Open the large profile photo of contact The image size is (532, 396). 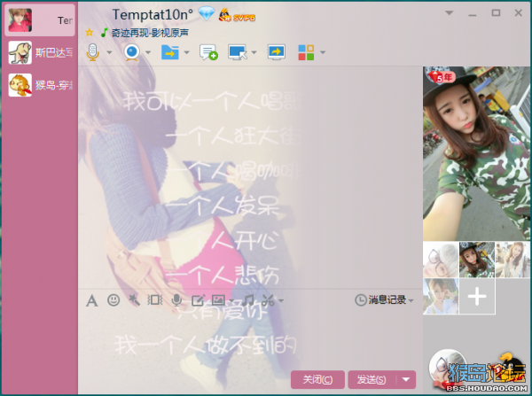pos(476,153)
